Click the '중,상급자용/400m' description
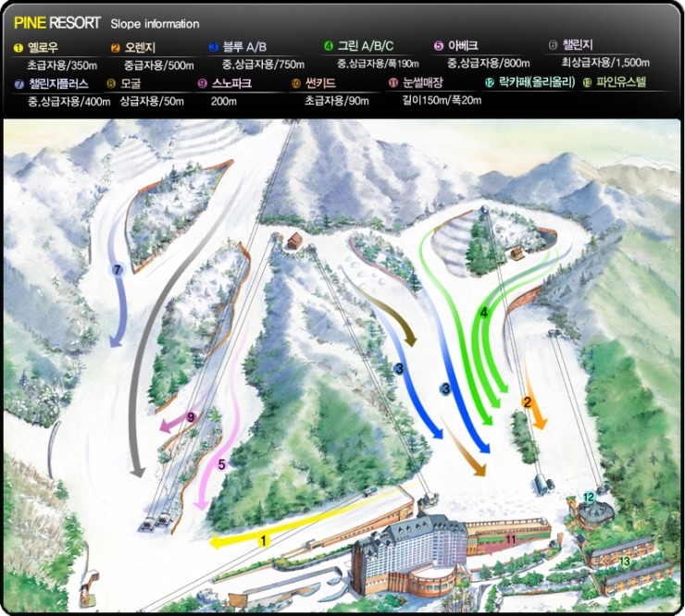The width and height of the screenshot is (685, 616). [69, 102]
